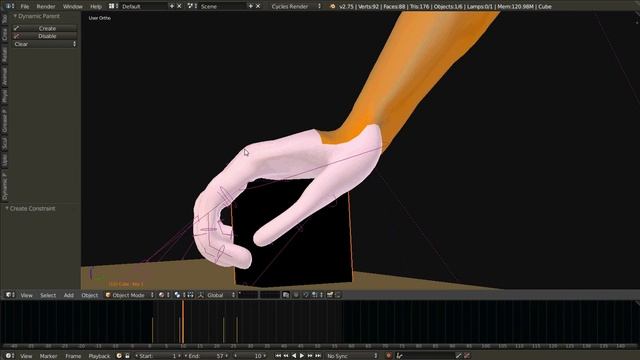
Task: Click the Start frame field
Action: tap(158, 356)
